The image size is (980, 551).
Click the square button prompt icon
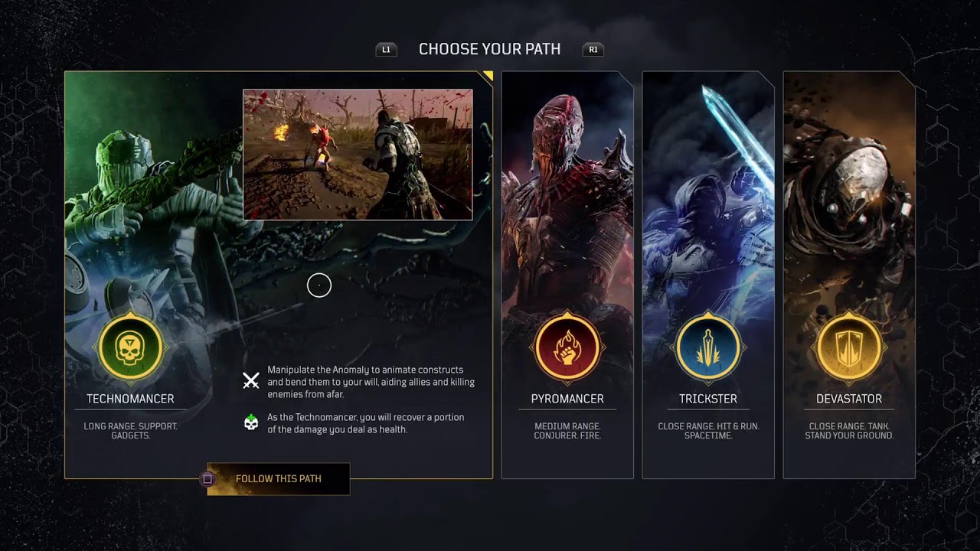click(207, 479)
